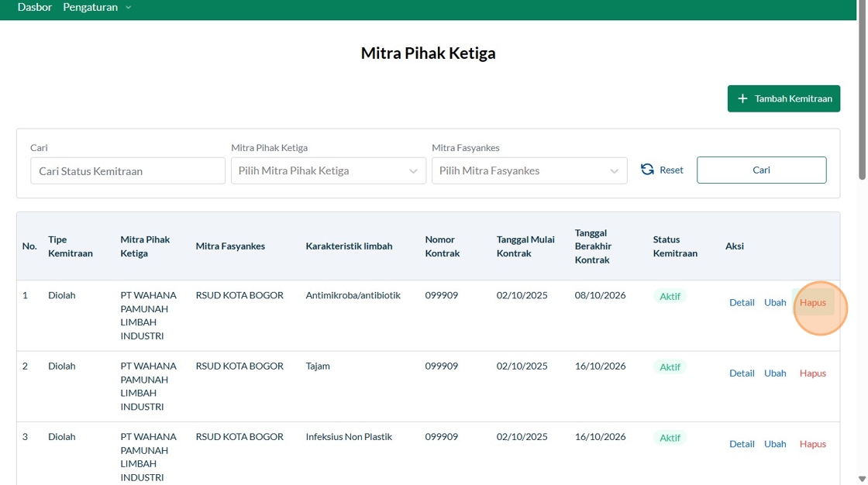
Task: Open Detail for Infeksius Non Plastik row
Action: coord(741,444)
